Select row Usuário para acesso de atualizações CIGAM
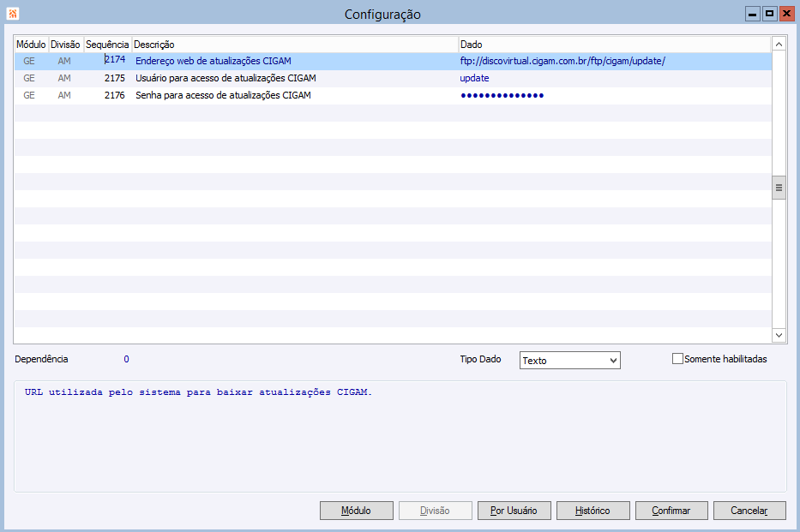 point(393,79)
